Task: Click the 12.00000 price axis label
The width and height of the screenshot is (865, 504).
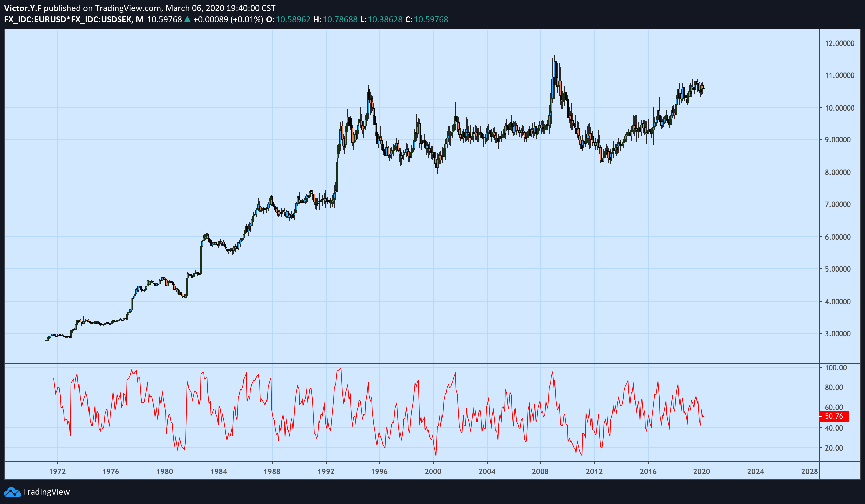Action: [840, 43]
